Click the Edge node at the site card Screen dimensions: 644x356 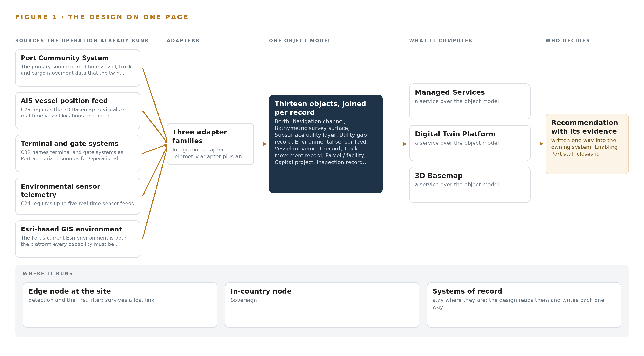coord(120,305)
